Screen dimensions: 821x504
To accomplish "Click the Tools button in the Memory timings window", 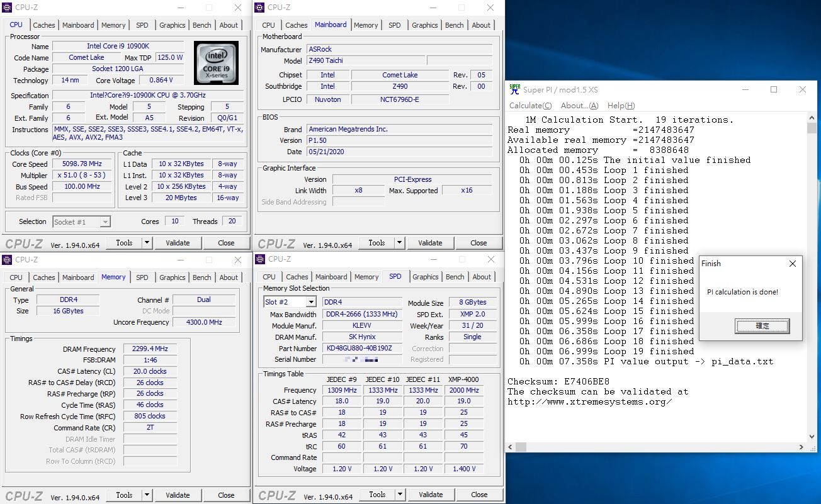I will coord(124,495).
